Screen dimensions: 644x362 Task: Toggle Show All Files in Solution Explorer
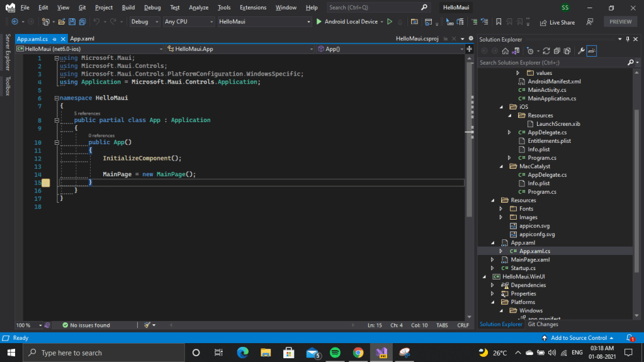[x=567, y=51]
